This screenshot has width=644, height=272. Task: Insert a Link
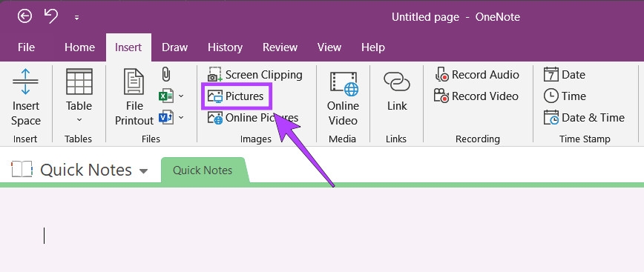tap(397, 91)
